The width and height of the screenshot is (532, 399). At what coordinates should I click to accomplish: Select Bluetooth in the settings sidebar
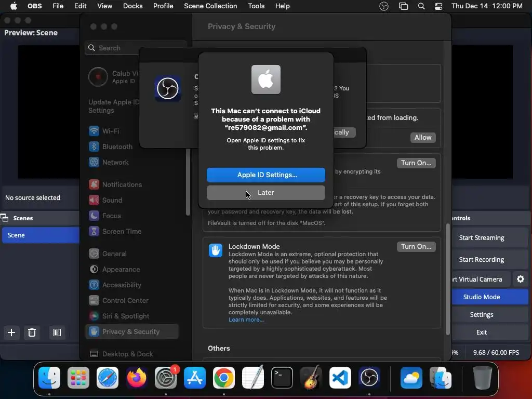pyautogui.click(x=132, y=147)
